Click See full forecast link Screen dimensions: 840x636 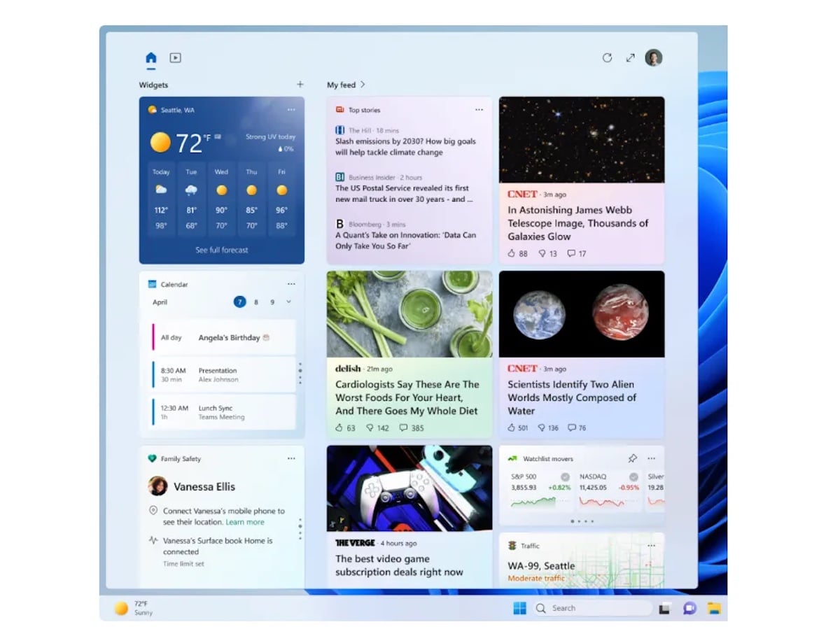tap(222, 250)
